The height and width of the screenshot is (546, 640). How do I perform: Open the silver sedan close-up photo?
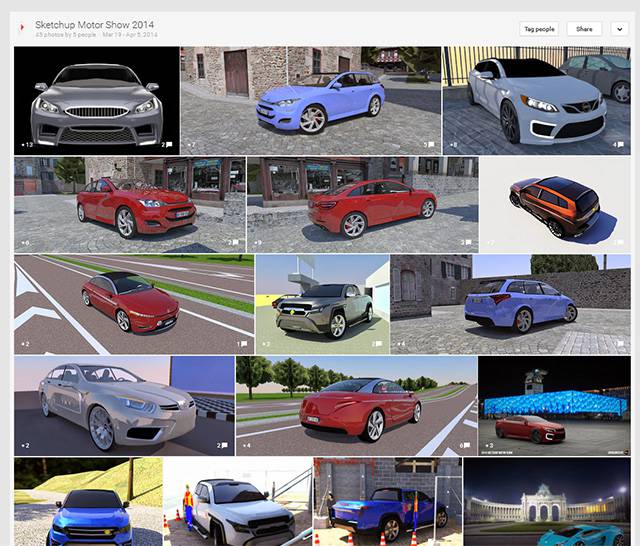[x=124, y=406]
